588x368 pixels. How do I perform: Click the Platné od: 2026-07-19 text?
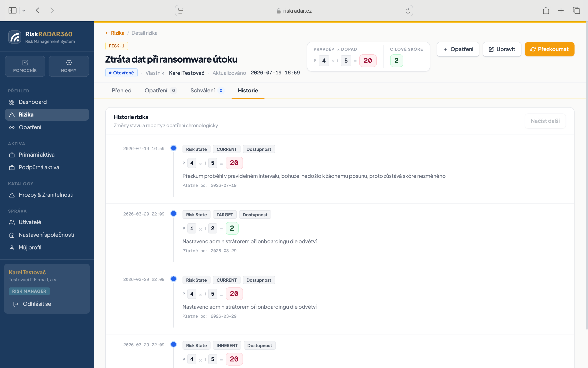209,185
